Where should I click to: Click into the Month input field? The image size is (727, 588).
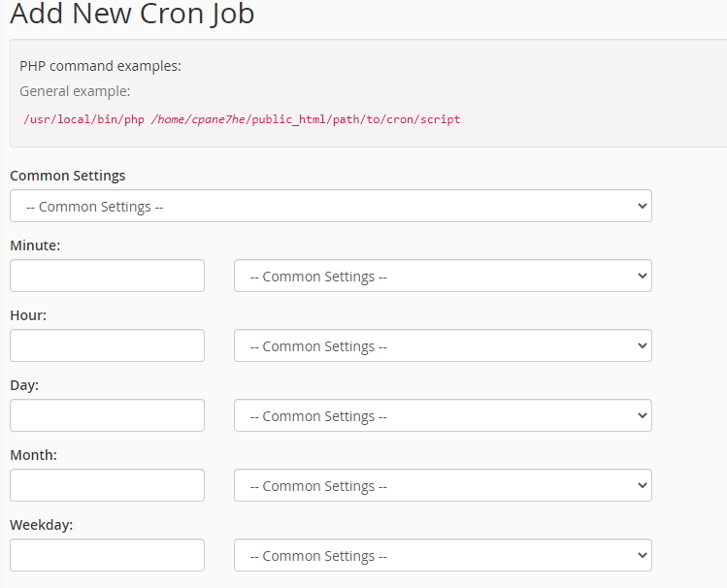[x=107, y=485]
